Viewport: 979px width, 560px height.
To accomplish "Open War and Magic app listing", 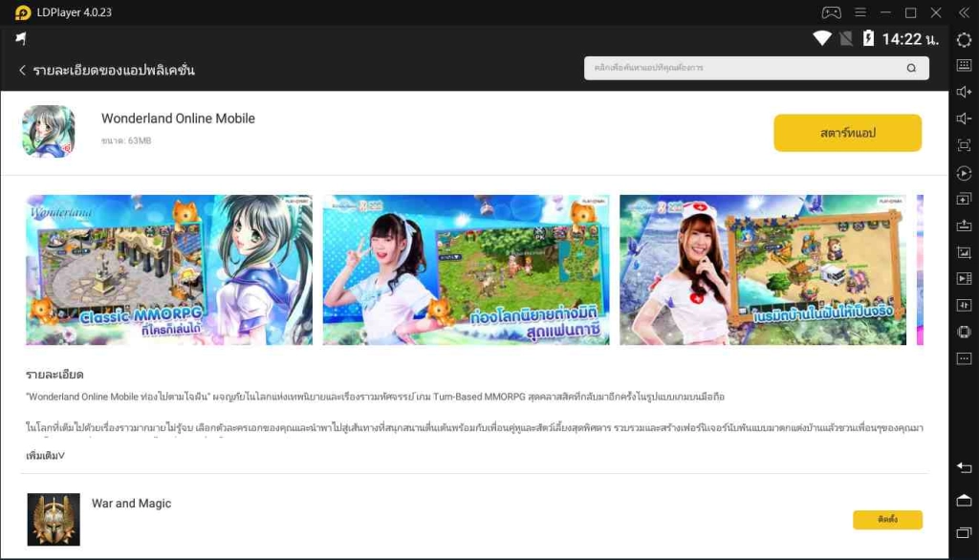I will (x=131, y=504).
